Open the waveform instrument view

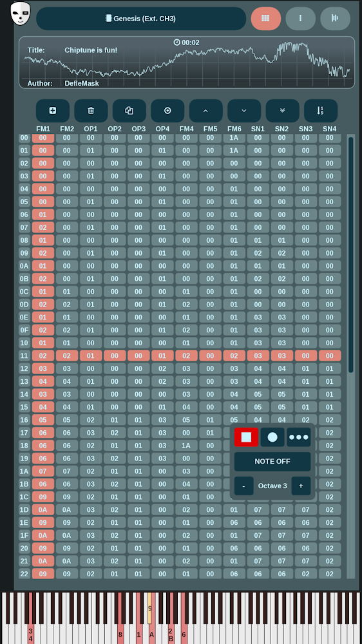336,18
